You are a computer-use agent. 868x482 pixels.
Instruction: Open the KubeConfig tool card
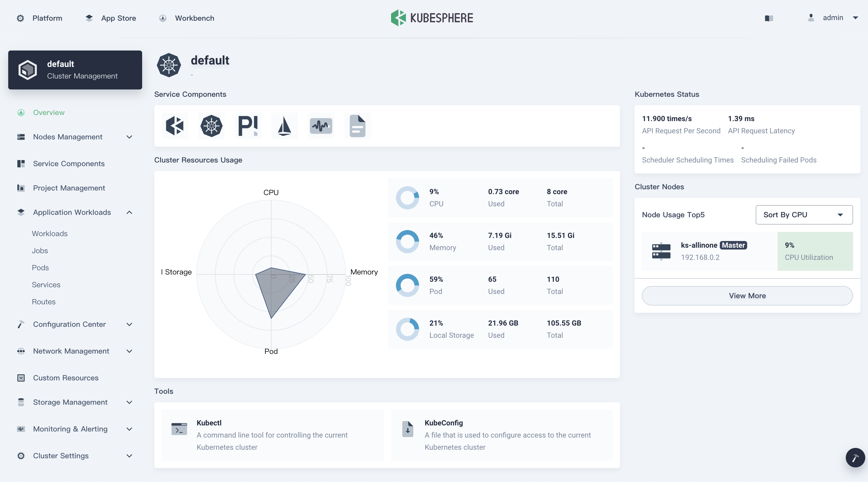click(x=502, y=435)
